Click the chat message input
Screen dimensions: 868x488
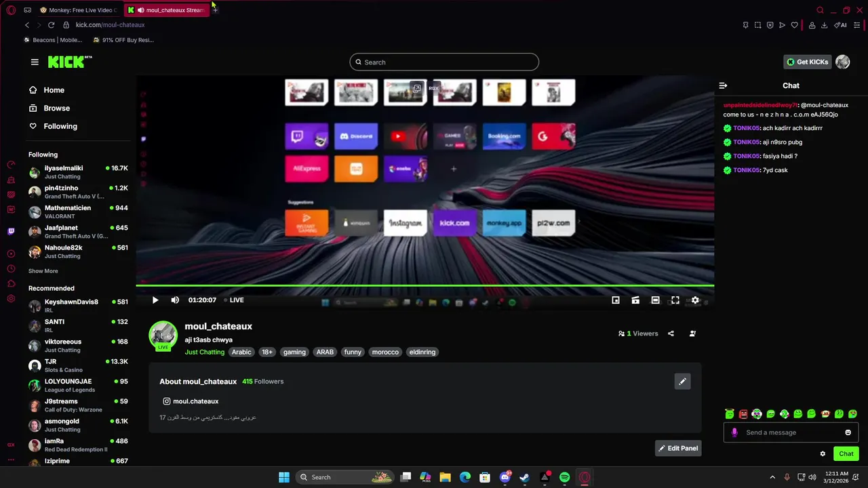pyautogui.click(x=791, y=432)
